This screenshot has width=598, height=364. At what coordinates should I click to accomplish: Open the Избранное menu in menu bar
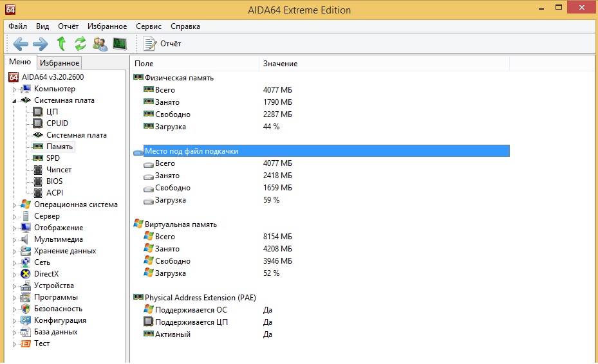coord(107,26)
